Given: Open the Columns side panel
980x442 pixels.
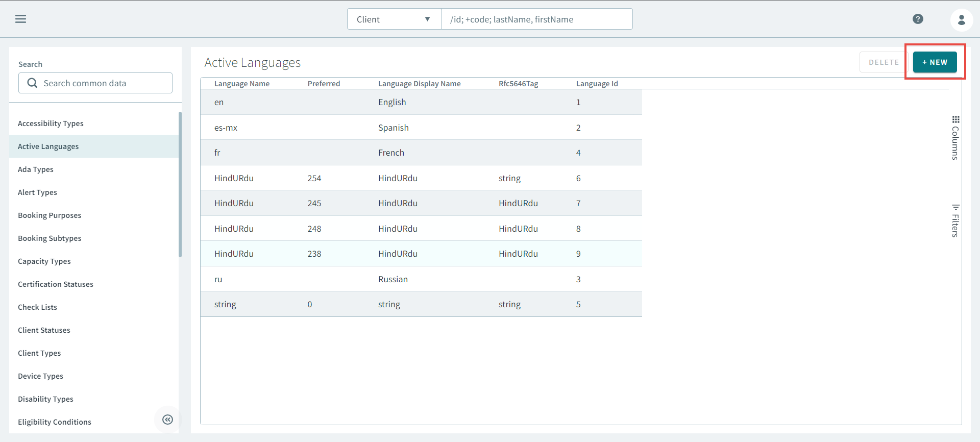Looking at the screenshot, I should [955, 138].
